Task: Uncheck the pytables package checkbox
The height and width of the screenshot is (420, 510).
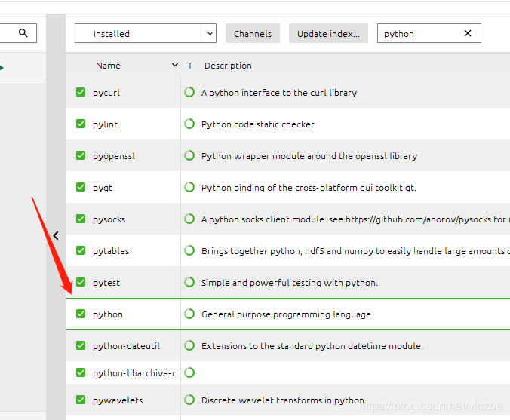Action: pos(81,250)
